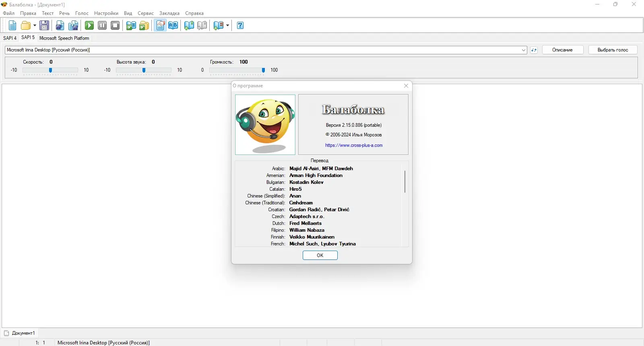Click OK in the О программе dialog
644x346 pixels.
pyautogui.click(x=320, y=255)
